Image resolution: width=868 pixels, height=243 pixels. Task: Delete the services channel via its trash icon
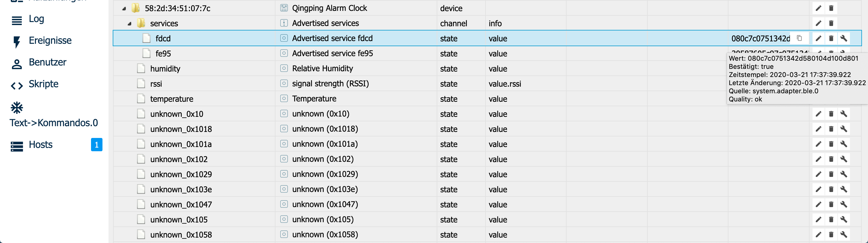[831, 23]
